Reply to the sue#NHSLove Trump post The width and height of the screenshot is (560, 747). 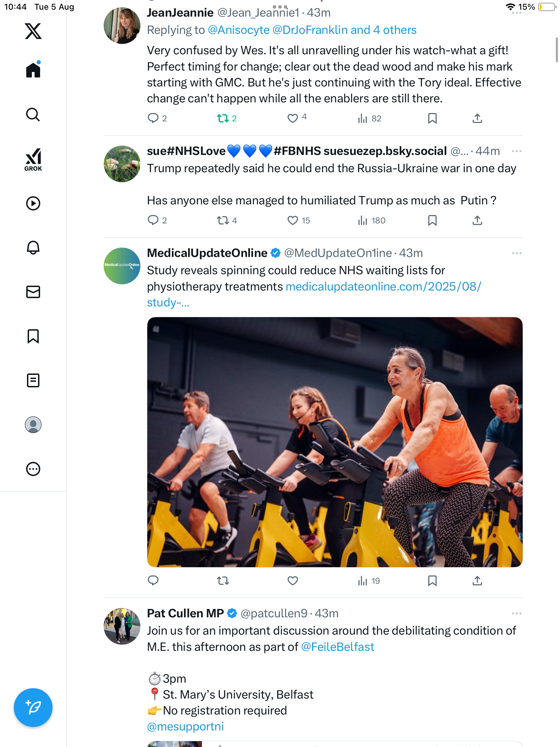[x=153, y=220]
